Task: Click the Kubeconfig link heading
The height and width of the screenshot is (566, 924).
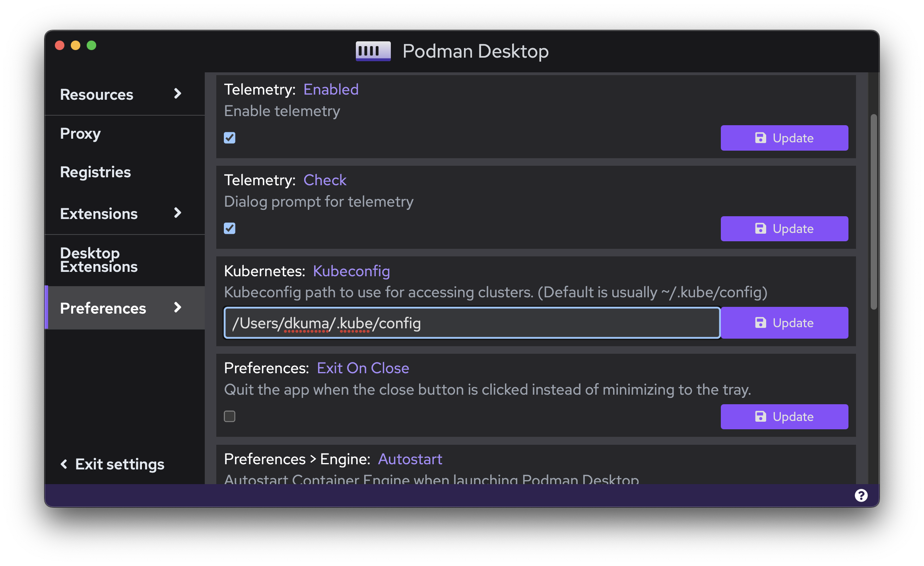Action: (351, 271)
